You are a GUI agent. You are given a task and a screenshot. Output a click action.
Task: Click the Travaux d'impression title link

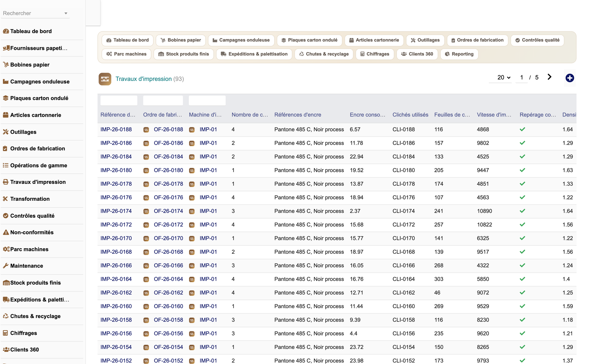[x=143, y=79]
